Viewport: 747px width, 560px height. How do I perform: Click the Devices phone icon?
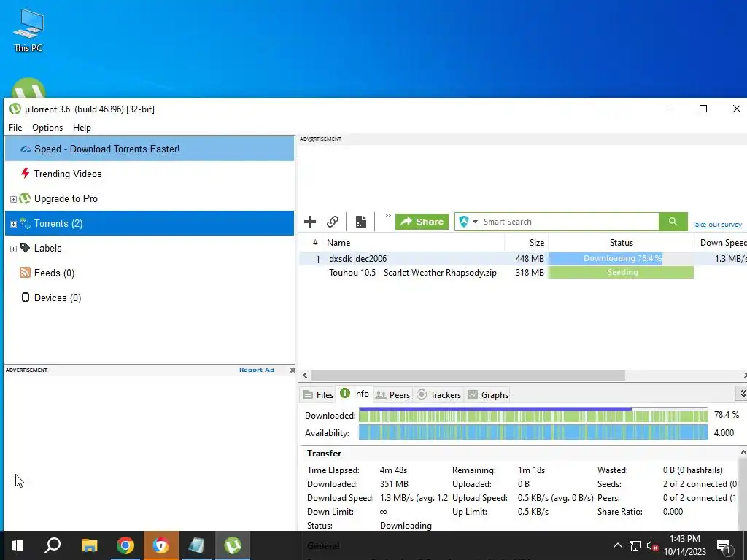[26, 297]
